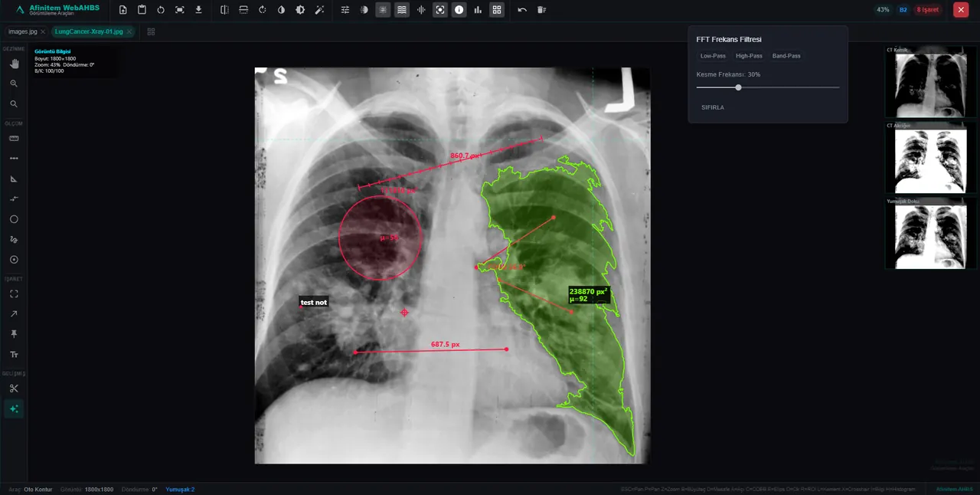Viewport: 980px width, 495px height.
Task: Select the Cobb angle tool
Action: click(14, 198)
